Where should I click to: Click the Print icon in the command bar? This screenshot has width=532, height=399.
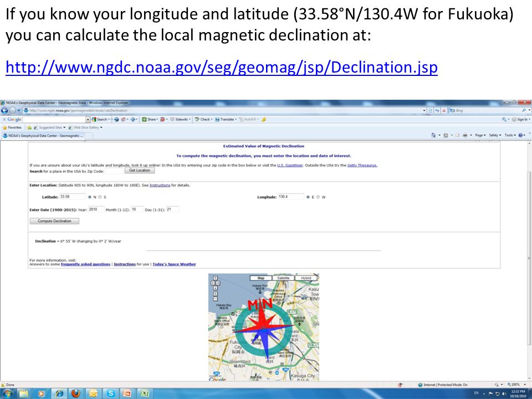[x=465, y=135]
